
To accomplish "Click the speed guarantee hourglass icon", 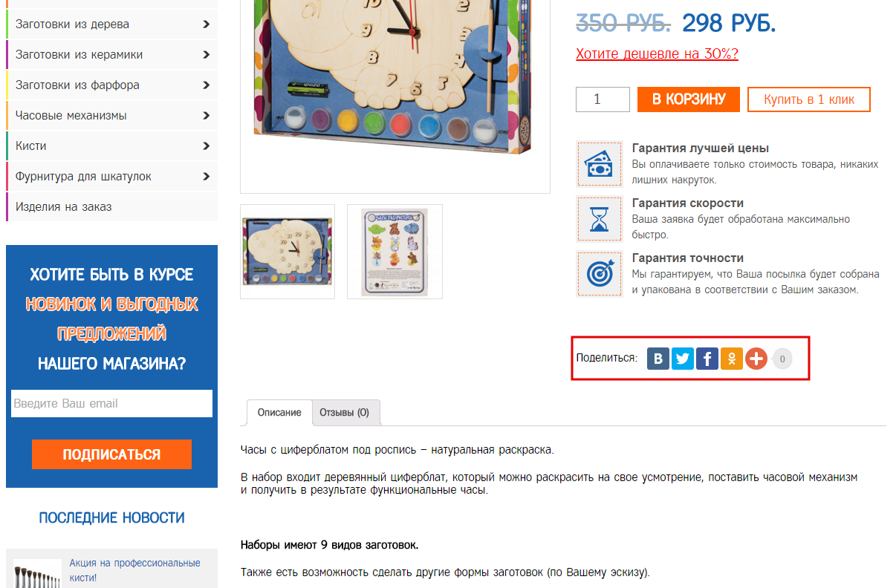I will 600,219.
